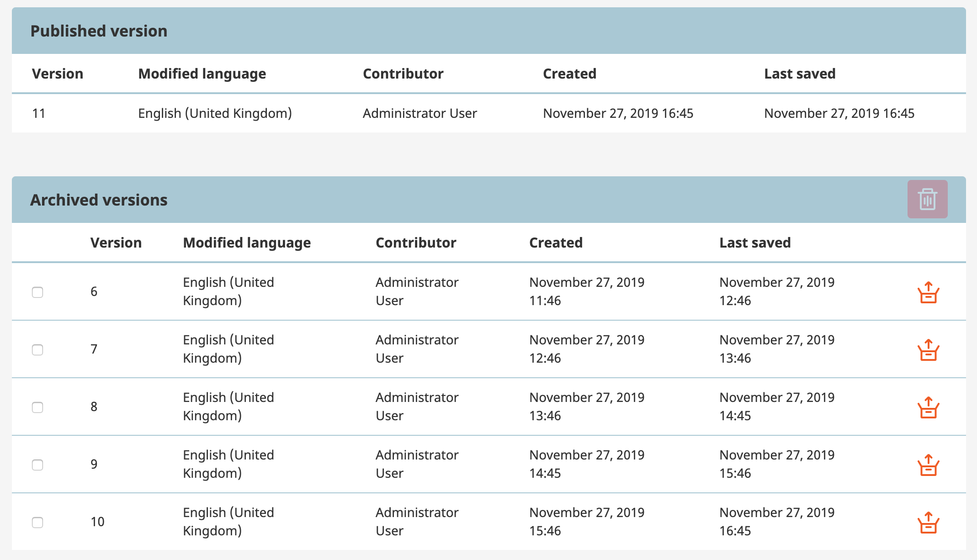Screen dimensions: 977x560
Task: Click the Archived versions section header
Action: (x=99, y=200)
